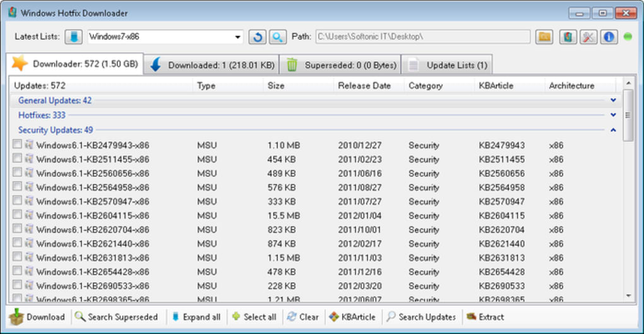This screenshot has width=644, height=334.
Task: Check the box for Windows6.1-KB2690533-x86
Action: coord(17,285)
